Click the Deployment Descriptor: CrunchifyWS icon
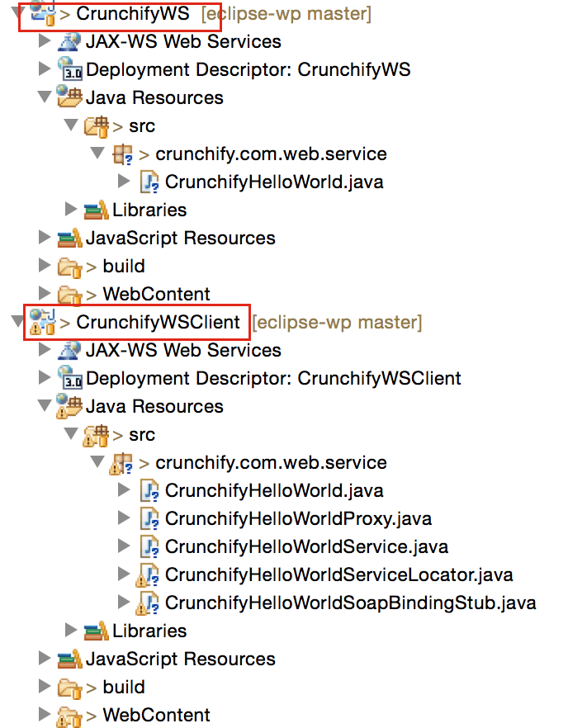 click(69, 69)
